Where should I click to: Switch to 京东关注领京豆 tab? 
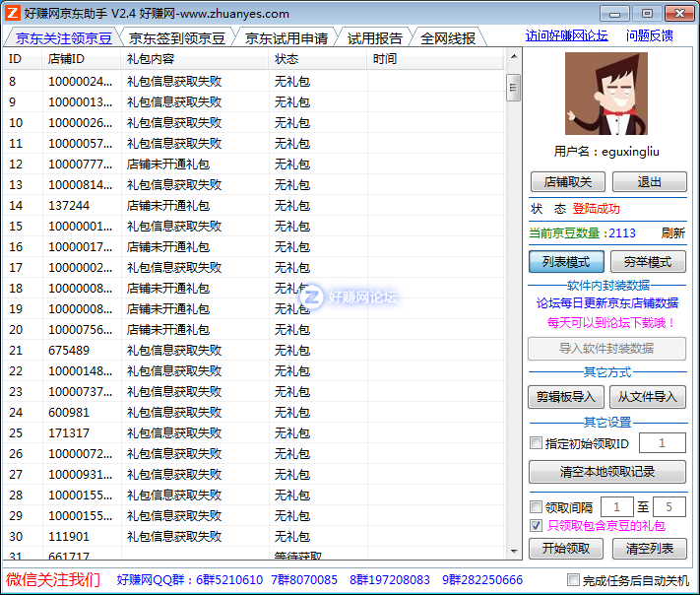coord(63,38)
